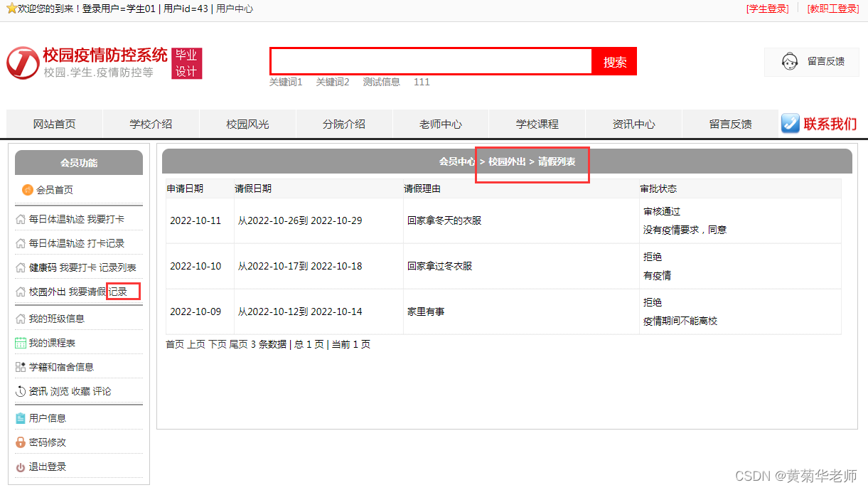This screenshot has height=490, width=868.
Task: Open 密码修改 in the sidebar
Action: [x=48, y=442]
